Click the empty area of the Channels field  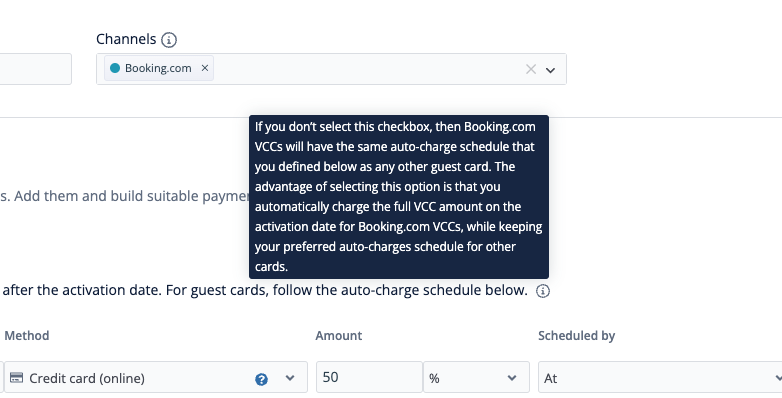pos(369,69)
